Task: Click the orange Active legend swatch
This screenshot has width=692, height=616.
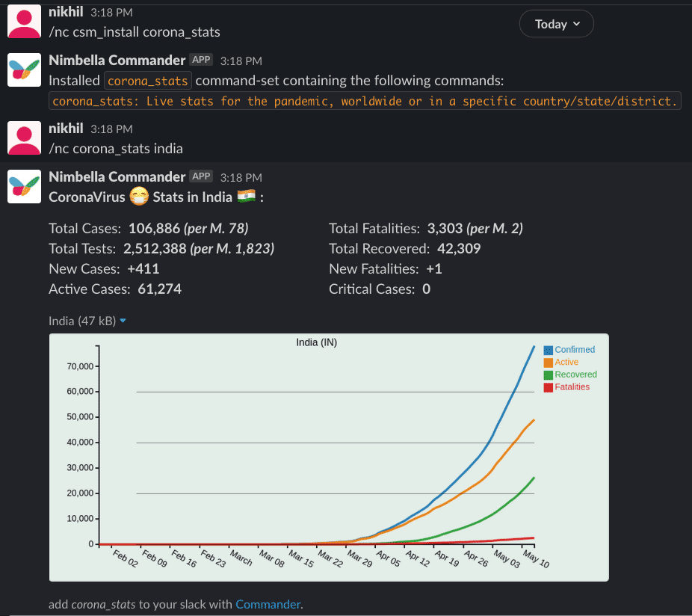Action: 548,363
